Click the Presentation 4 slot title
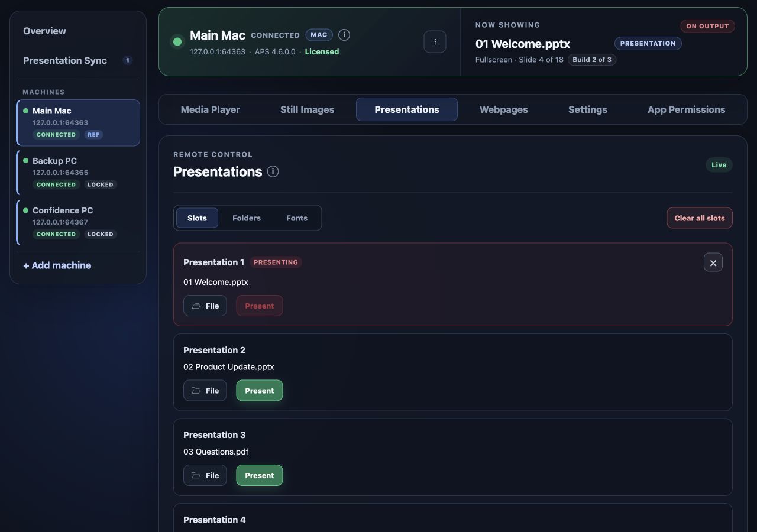 click(x=214, y=520)
